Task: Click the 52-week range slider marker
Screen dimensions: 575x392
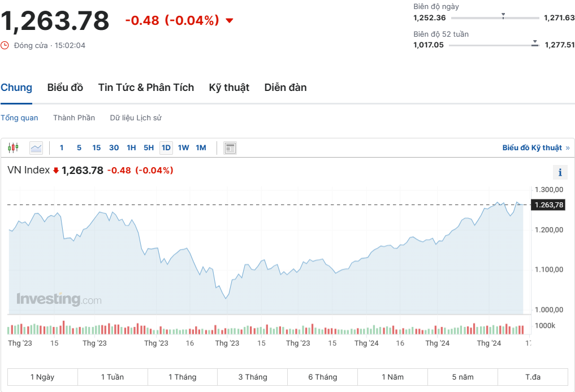Action: (x=535, y=42)
